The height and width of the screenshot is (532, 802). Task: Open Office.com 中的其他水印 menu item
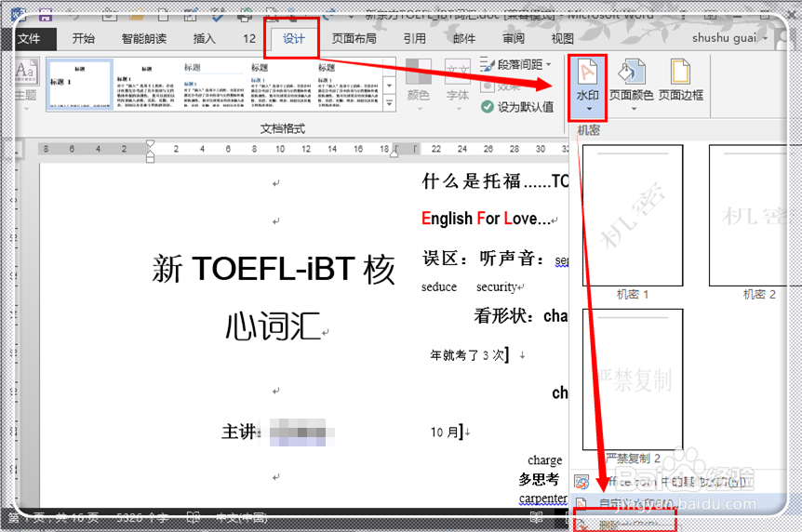[679, 482]
